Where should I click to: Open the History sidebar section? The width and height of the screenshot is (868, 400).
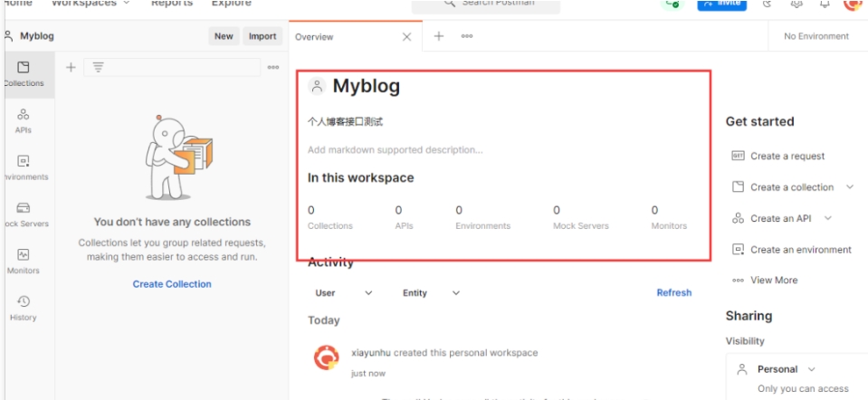coord(24,309)
